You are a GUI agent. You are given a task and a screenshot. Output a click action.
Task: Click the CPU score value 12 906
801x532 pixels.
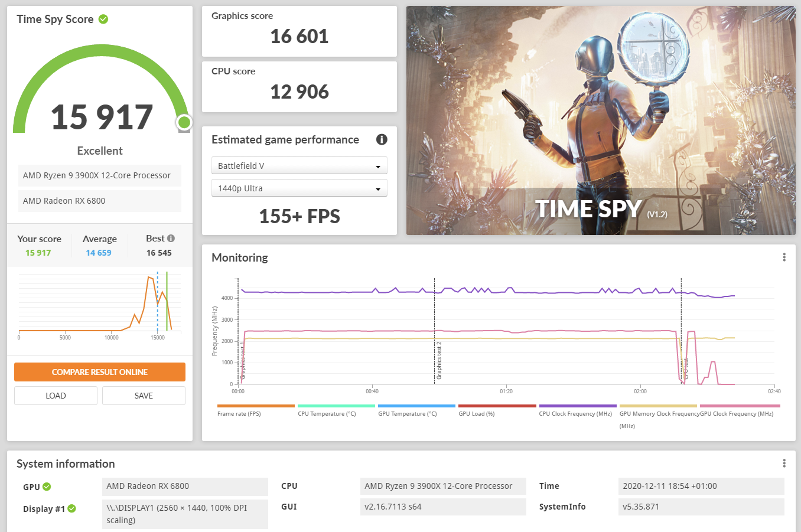299,92
